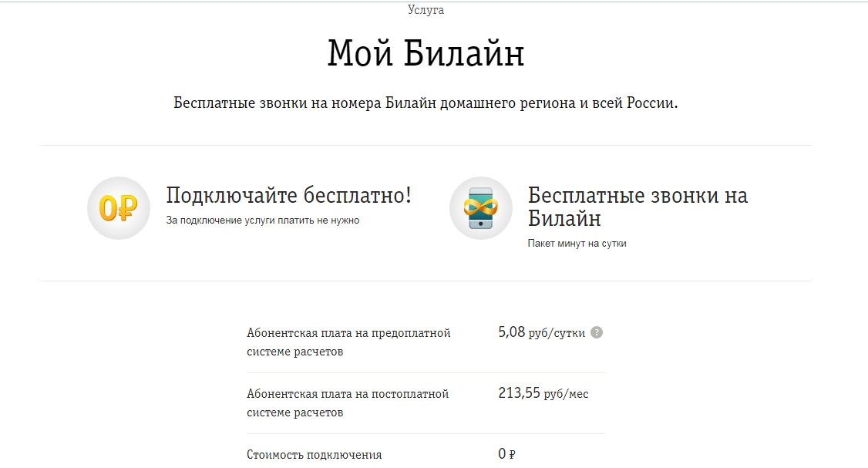
Task: Select the prepaid 'предоплатной системе расчетов' fee label
Action: [x=348, y=342]
